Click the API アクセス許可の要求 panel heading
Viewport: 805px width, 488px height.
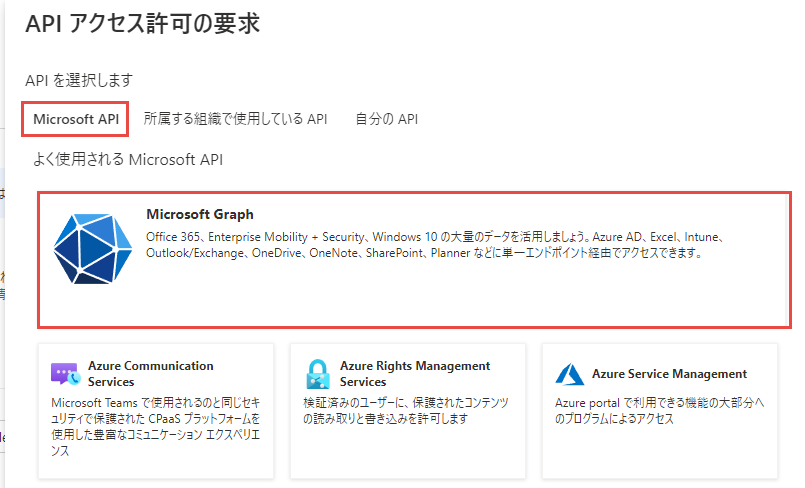pos(142,24)
